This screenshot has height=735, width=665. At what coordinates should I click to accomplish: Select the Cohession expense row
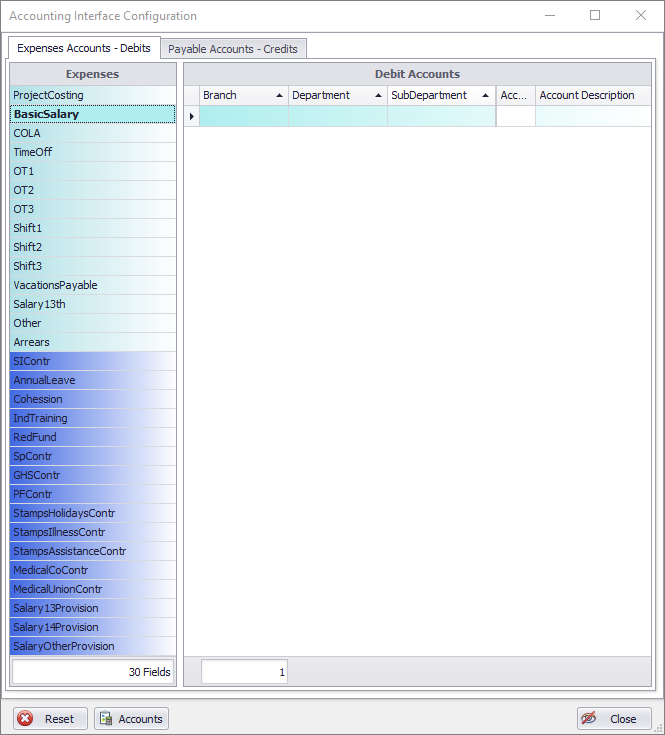[x=93, y=399]
